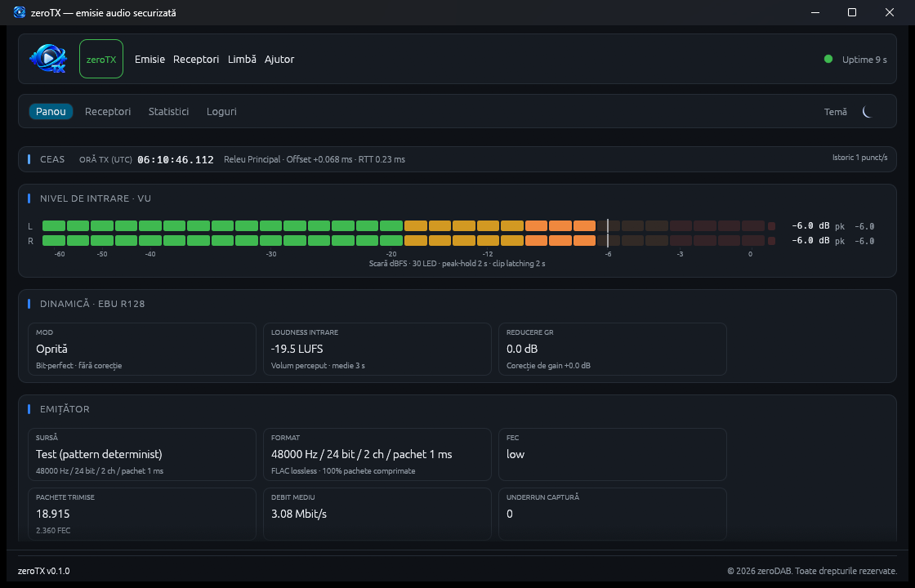The height and width of the screenshot is (588, 915).
Task: Go to the Loguri tab
Action: (221, 111)
